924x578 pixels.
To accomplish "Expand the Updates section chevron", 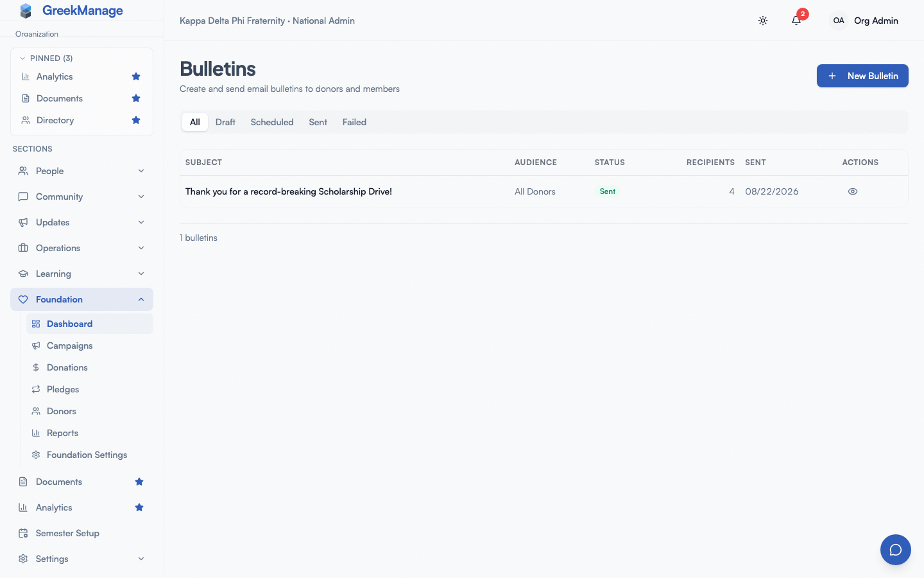I will (x=141, y=222).
